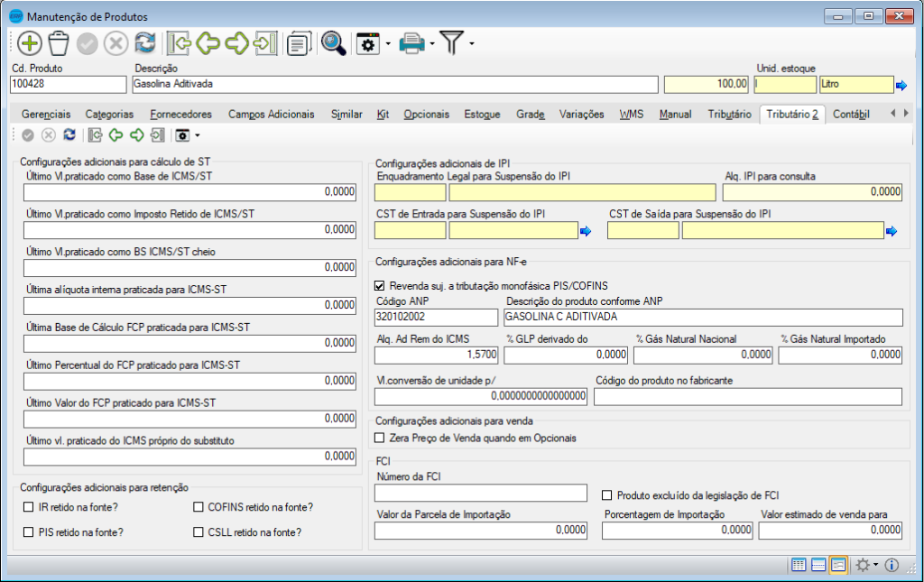Screen dimensions: 924x582
Task: Click the green plus add product icon
Action: point(30,43)
